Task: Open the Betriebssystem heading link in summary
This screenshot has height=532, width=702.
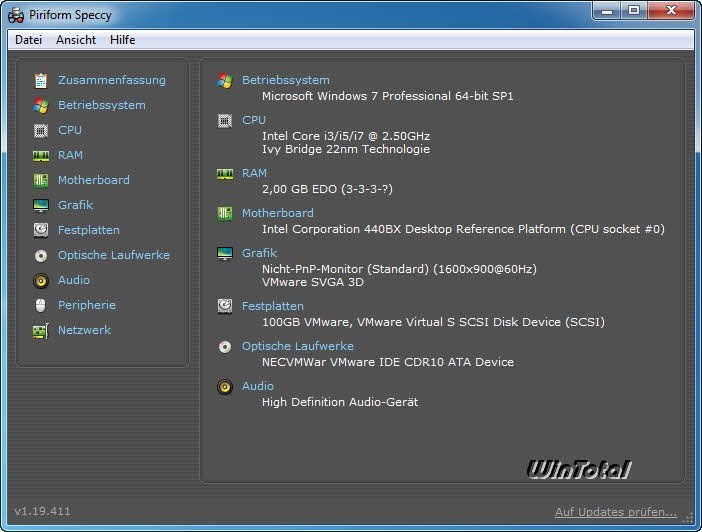Action: tap(286, 80)
